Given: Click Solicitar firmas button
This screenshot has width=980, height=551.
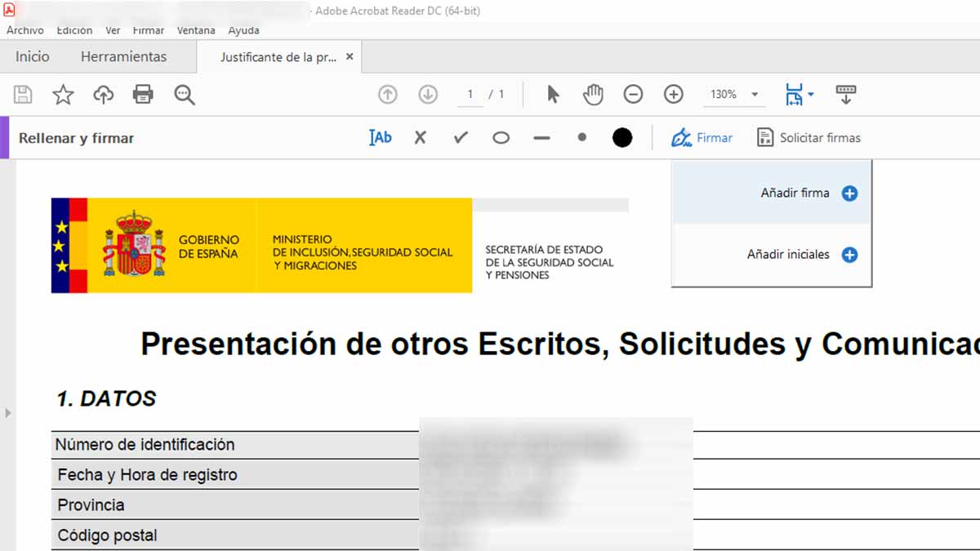Looking at the screenshot, I should 808,138.
